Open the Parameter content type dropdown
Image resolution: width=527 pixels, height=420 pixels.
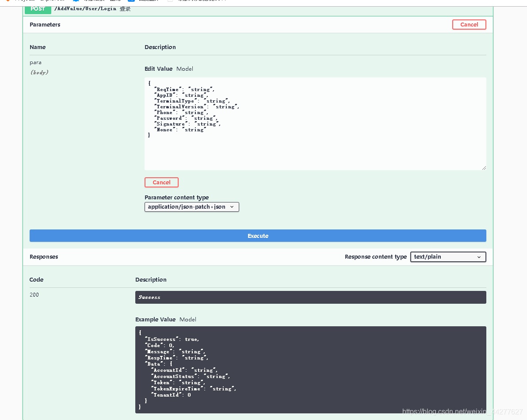[x=191, y=206]
